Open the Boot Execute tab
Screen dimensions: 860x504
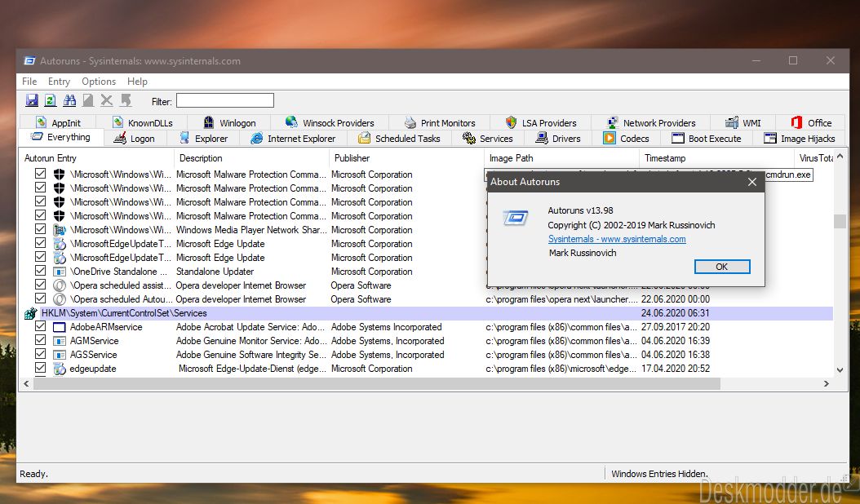(707, 139)
